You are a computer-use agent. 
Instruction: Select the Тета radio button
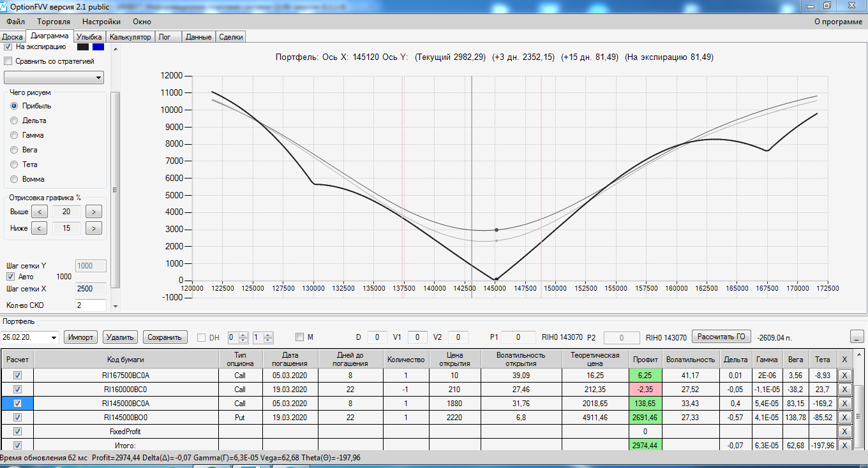coord(14,165)
